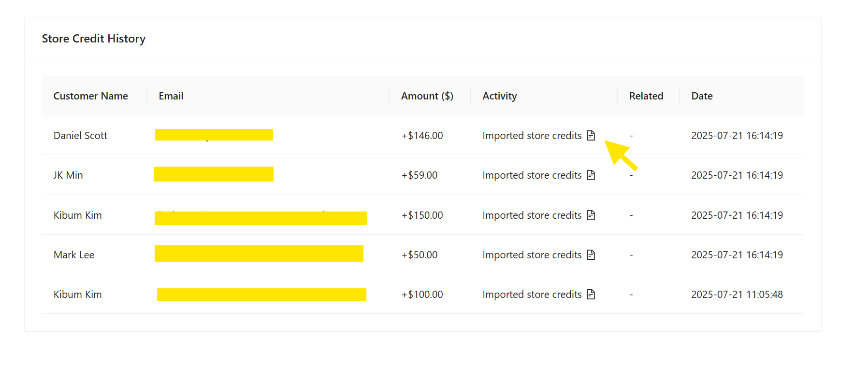The image size is (868, 366).
Task: Click the date in Mark Lee's row
Action: pyautogui.click(x=737, y=255)
